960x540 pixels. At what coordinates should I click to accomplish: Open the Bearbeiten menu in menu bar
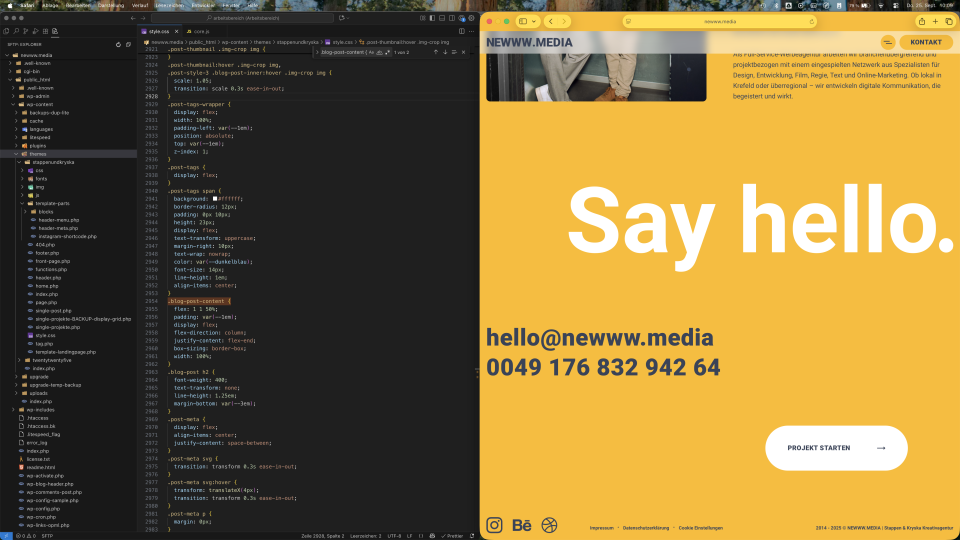click(78, 5)
